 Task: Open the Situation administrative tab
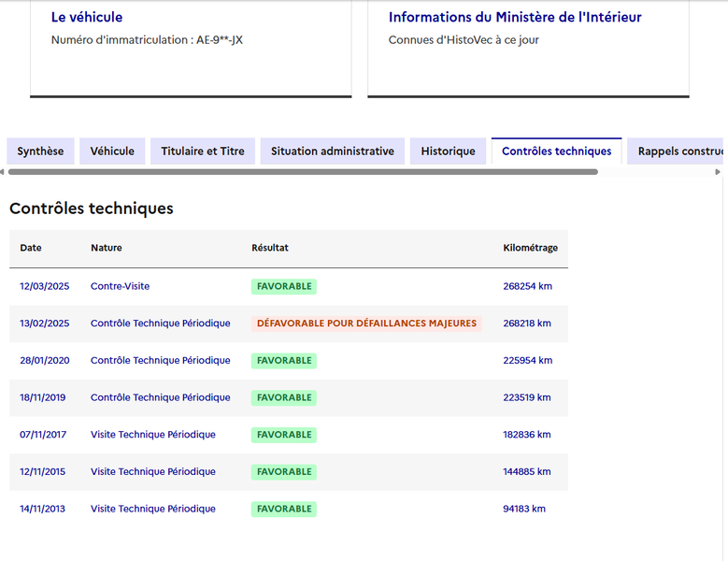[x=333, y=151]
